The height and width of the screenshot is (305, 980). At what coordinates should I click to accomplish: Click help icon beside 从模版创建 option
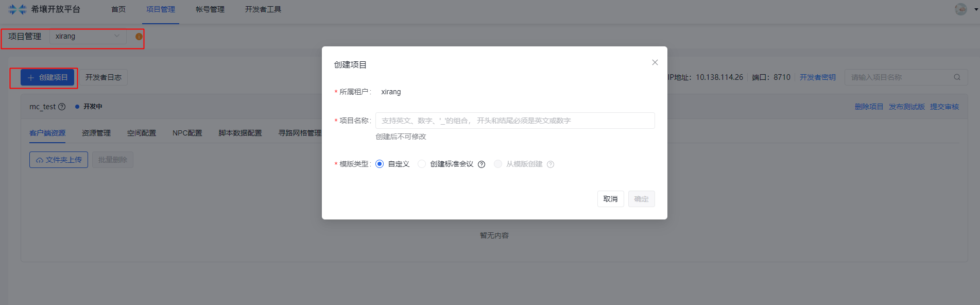point(551,164)
